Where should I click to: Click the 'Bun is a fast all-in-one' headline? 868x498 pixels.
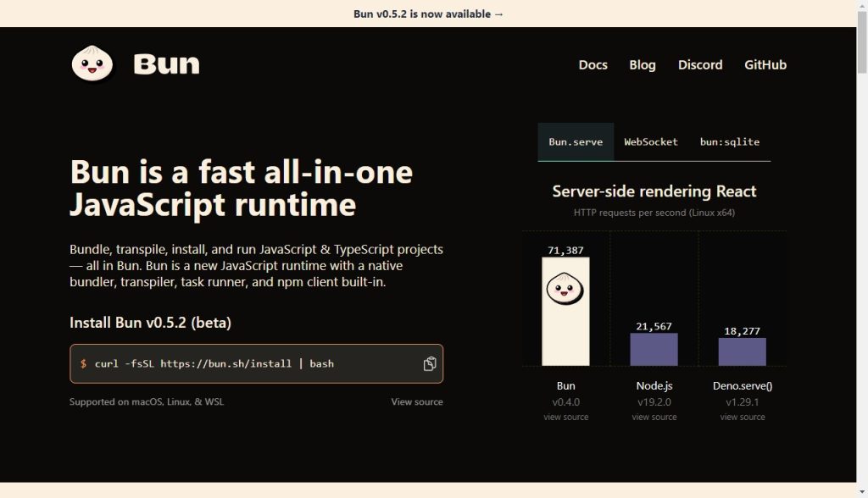[242, 172]
